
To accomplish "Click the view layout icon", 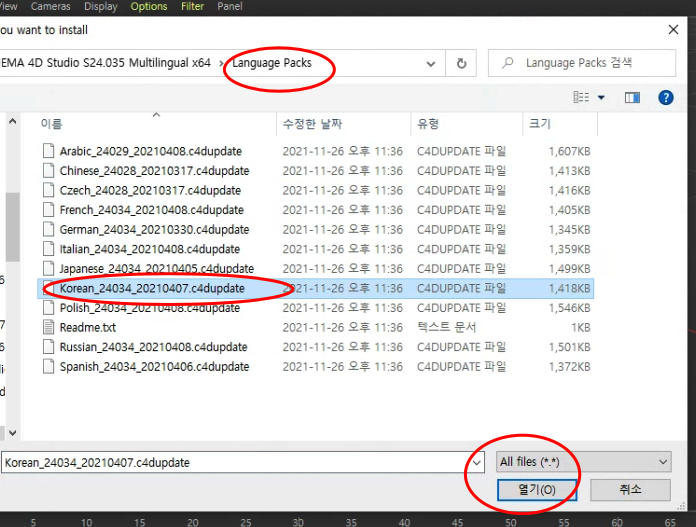I will pos(581,97).
